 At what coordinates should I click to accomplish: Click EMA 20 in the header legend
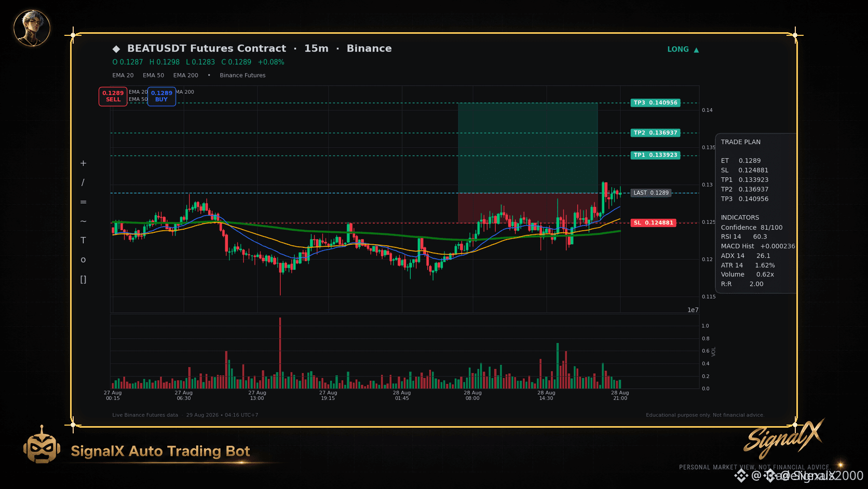123,75
